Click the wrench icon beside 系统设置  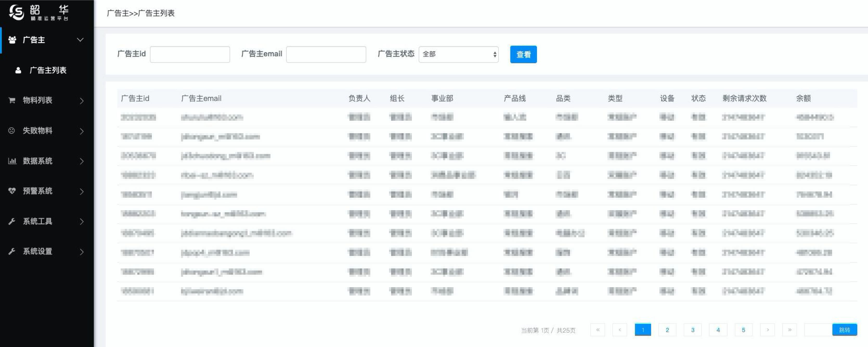point(12,251)
